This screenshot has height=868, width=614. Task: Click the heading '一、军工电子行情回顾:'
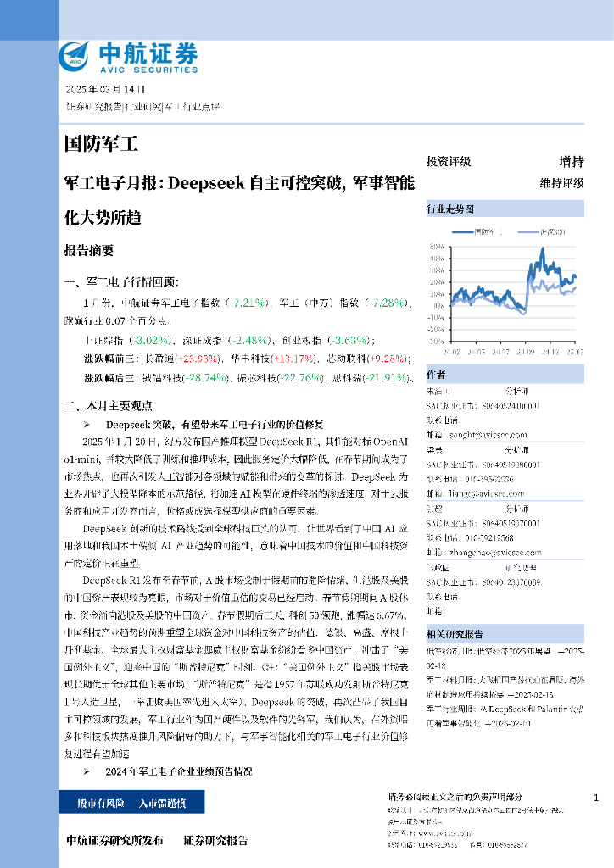pyautogui.click(x=122, y=282)
